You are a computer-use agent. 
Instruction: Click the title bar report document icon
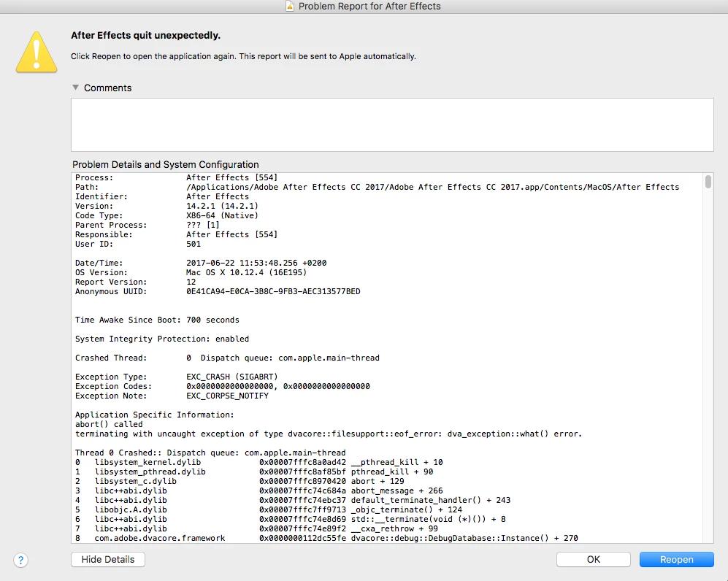coord(290,6)
